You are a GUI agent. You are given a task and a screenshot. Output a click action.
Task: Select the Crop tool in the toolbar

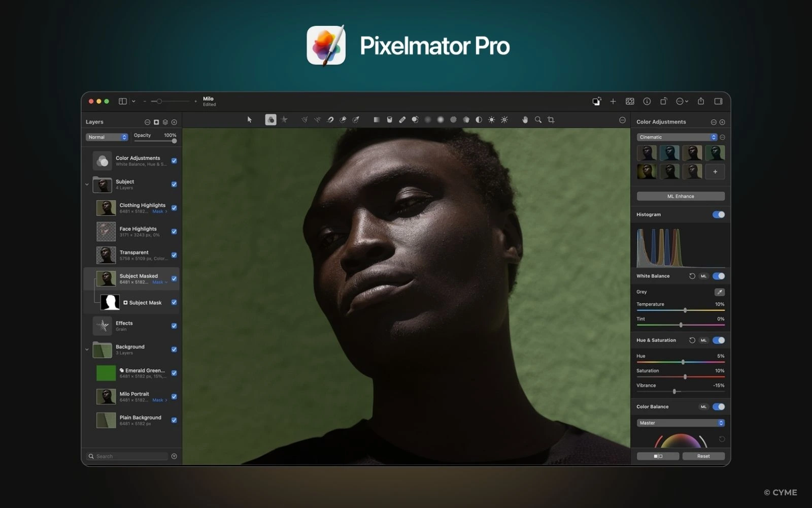pos(550,120)
